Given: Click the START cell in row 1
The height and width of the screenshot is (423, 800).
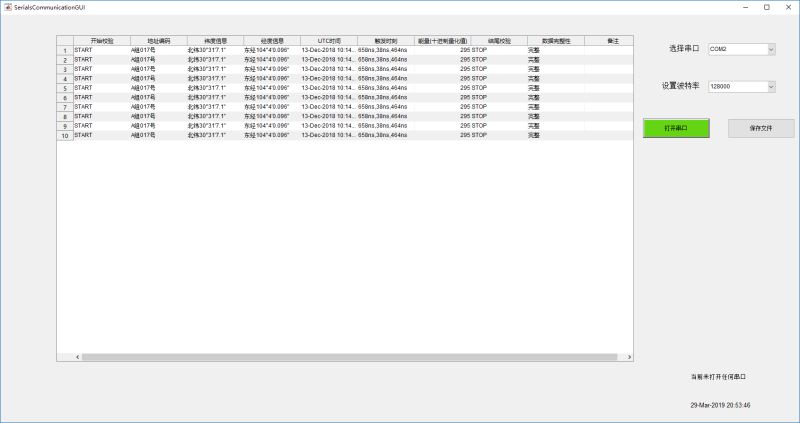Looking at the screenshot, I should point(102,50).
